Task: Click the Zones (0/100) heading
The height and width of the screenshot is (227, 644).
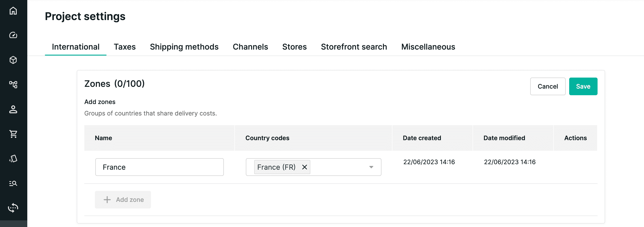Action: (114, 84)
